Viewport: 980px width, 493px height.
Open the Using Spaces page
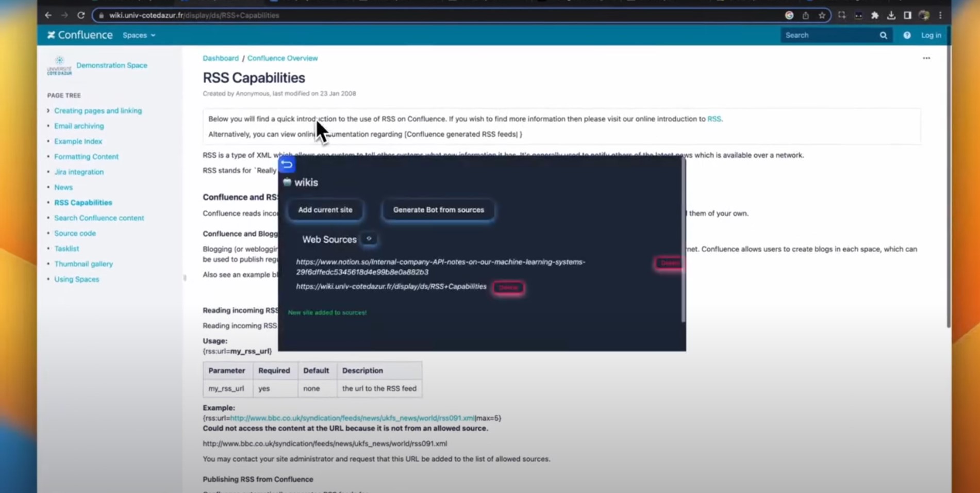point(77,280)
